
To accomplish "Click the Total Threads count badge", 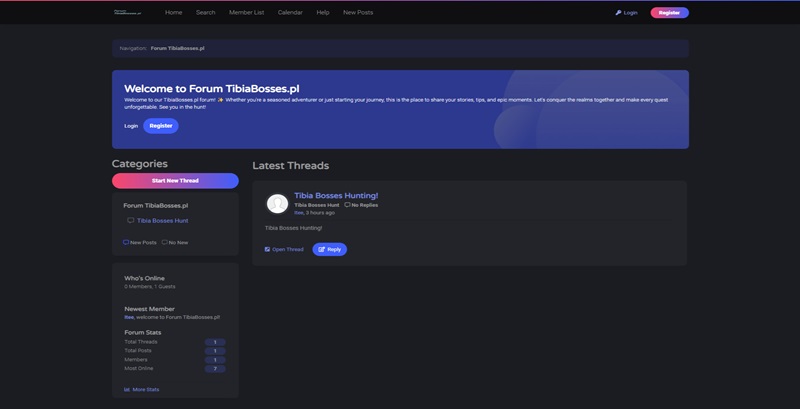I will click(215, 342).
